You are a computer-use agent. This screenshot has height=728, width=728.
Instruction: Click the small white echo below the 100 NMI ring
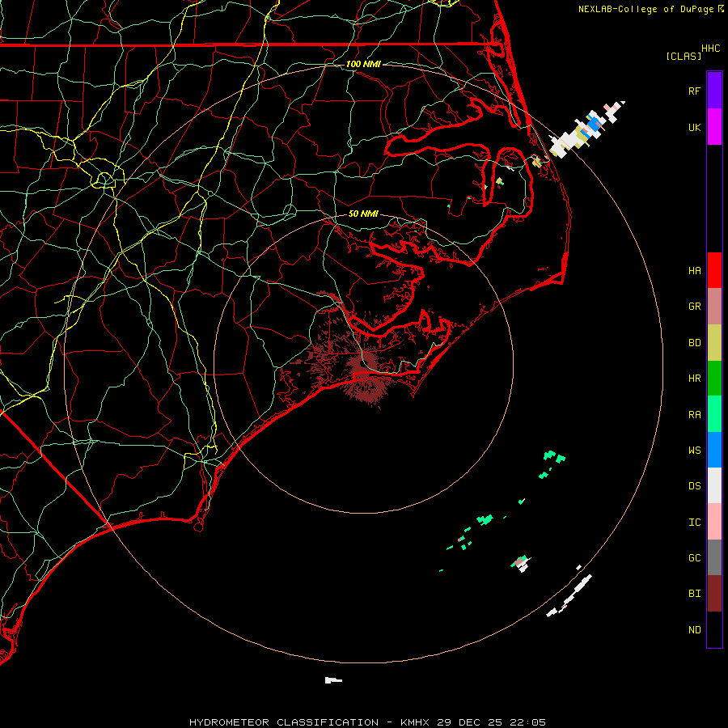[x=333, y=680]
